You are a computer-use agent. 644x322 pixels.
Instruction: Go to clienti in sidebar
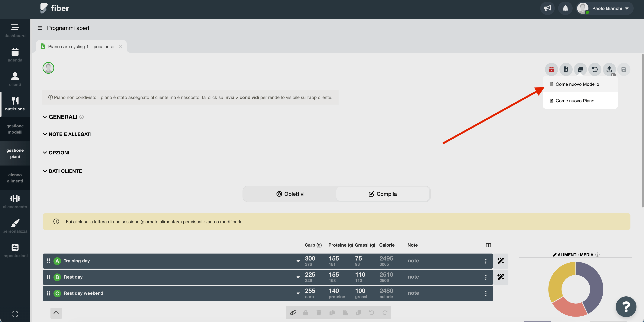[x=15, y=80]
